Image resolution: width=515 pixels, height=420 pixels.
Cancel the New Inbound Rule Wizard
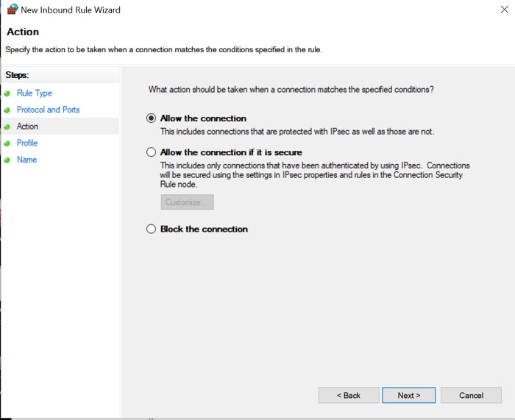(471, 395)
